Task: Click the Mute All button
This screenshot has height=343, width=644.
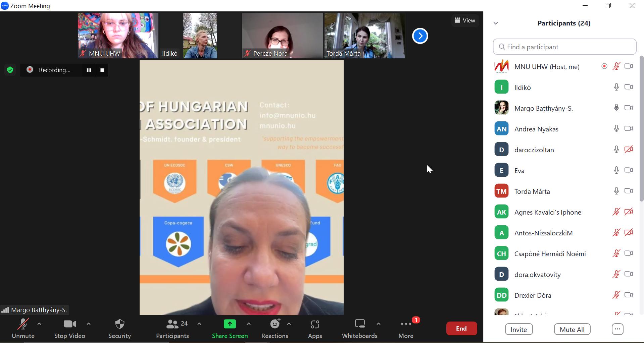Action: click(572, 330)
